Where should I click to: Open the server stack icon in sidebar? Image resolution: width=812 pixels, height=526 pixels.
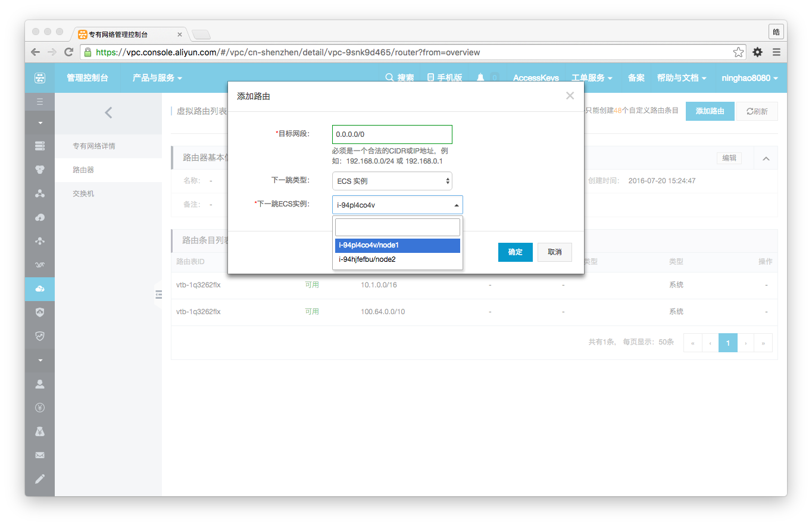pos(40,146)
